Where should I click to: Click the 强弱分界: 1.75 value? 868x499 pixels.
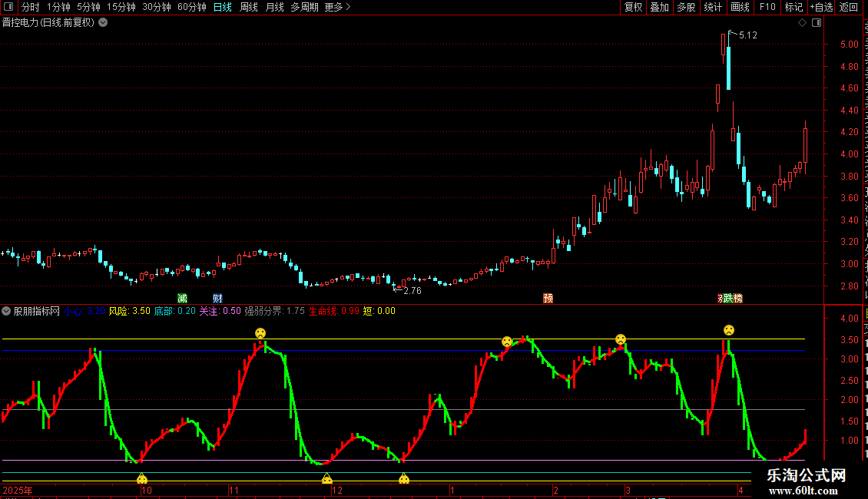click(x=274, y=311)
